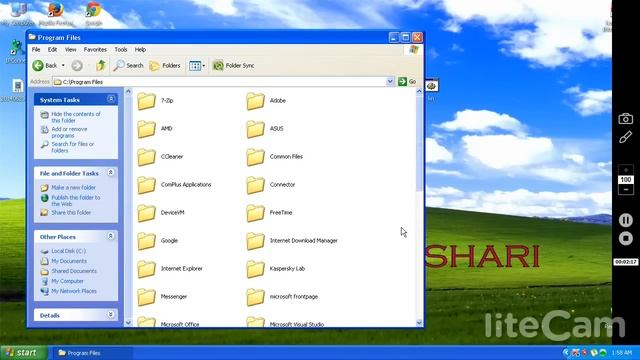The width and height of the screenshot is (640, 360).
Task: Open My Computer in Other Places
Action: pyautogui.click(x=67, y=281)
